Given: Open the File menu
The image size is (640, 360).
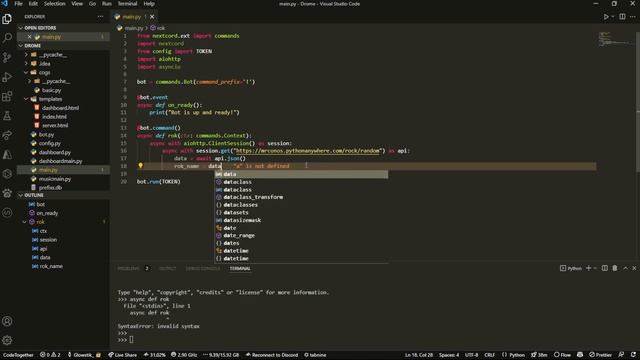Looking at the screenshot, I should pyautogui.click(x=18, y=4).
